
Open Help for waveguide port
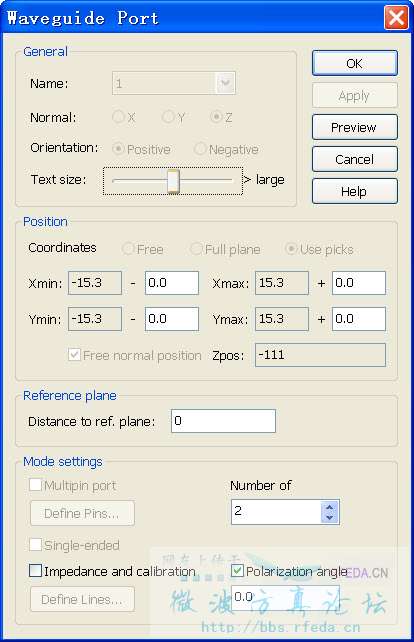pyautogui.click(x=355, y=191)
